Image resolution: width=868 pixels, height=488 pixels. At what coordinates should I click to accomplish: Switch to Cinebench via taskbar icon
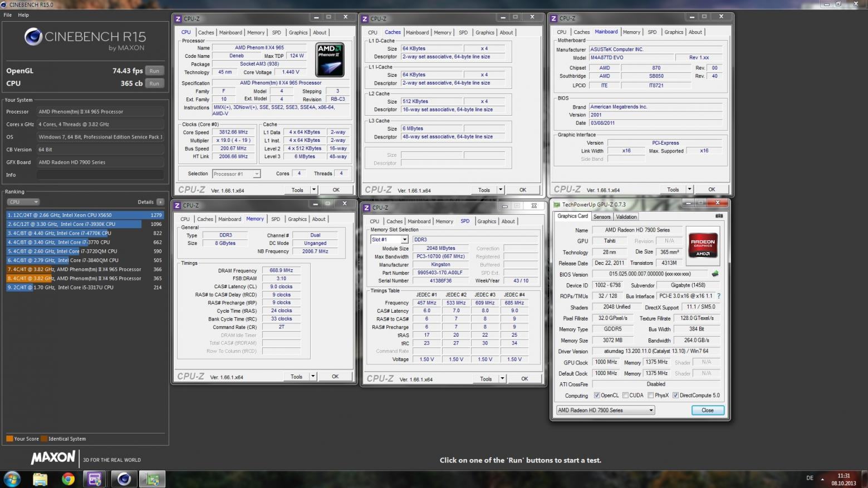(x=124, y=479)
